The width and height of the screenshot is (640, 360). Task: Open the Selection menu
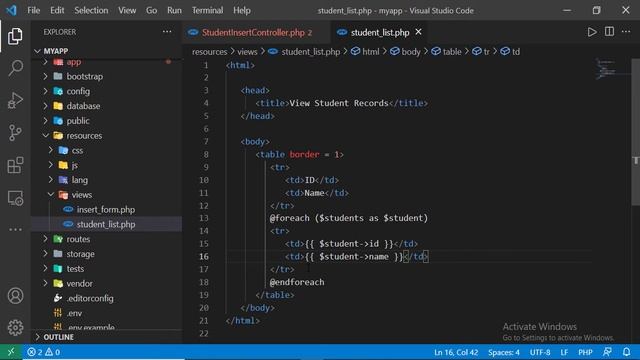pyautogui.click(x=91, y=10)
